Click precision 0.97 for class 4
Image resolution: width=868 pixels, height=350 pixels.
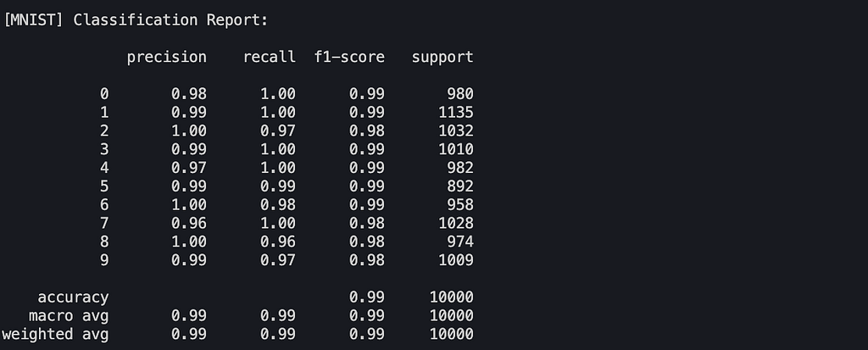coord(189,168)
